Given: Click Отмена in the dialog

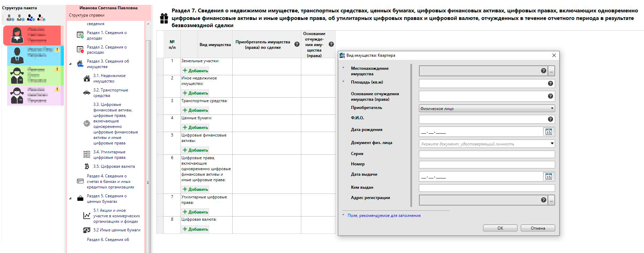Looking at the screenshot, I should coord(538,228).
